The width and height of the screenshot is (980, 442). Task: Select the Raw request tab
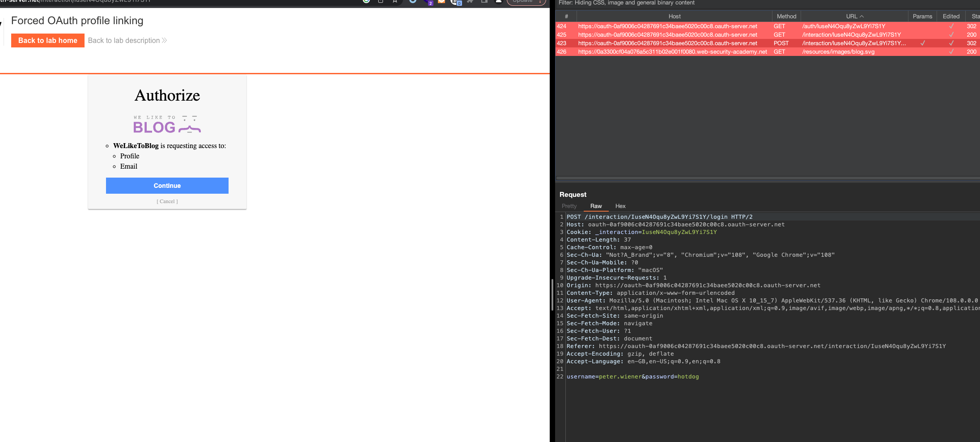[x=596, y=206]
